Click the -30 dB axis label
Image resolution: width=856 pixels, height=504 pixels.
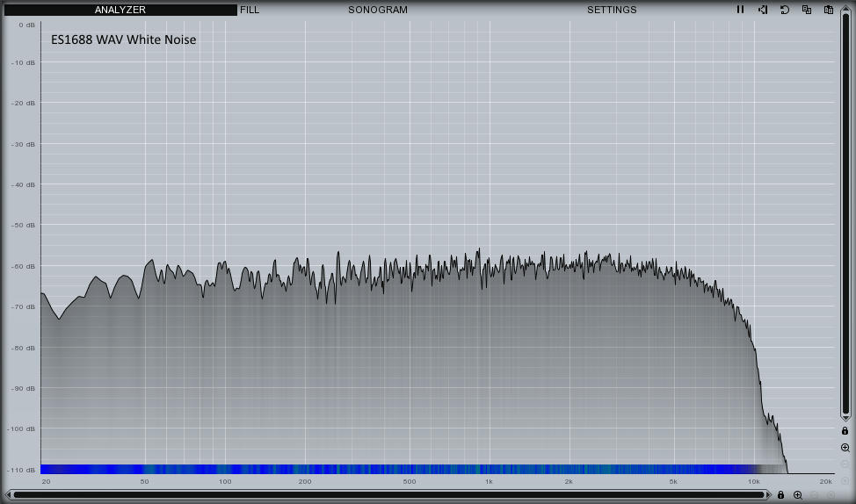click(x=23, y=145)
